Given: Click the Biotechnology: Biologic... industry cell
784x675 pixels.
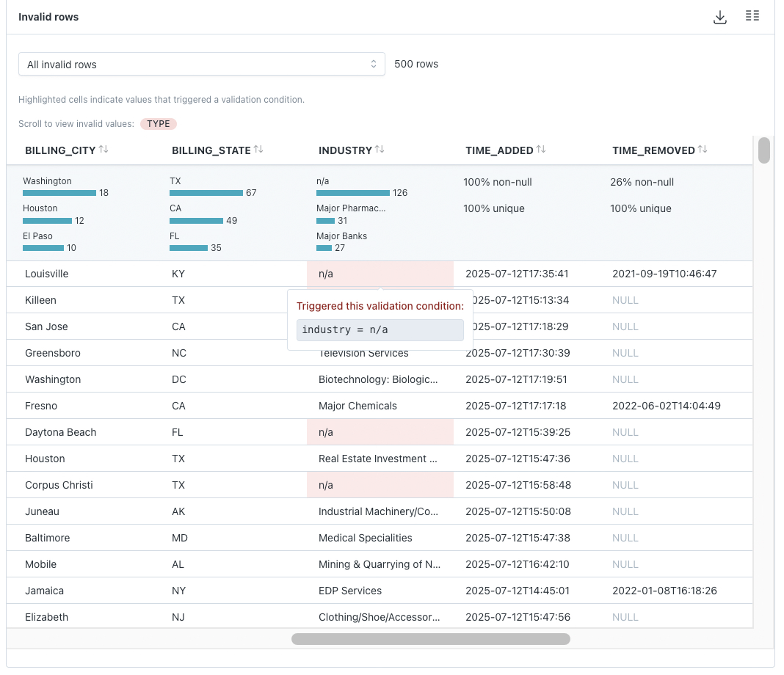Looking at the screenshot, I should point(378,380).
